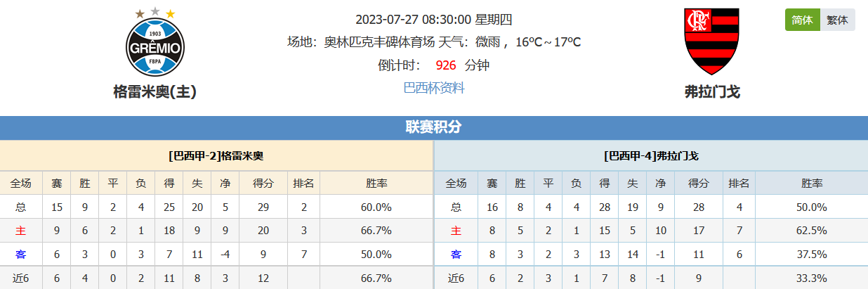Select the [巴西甲-4]弗拉门戈 table header

[x=651, y=155]
